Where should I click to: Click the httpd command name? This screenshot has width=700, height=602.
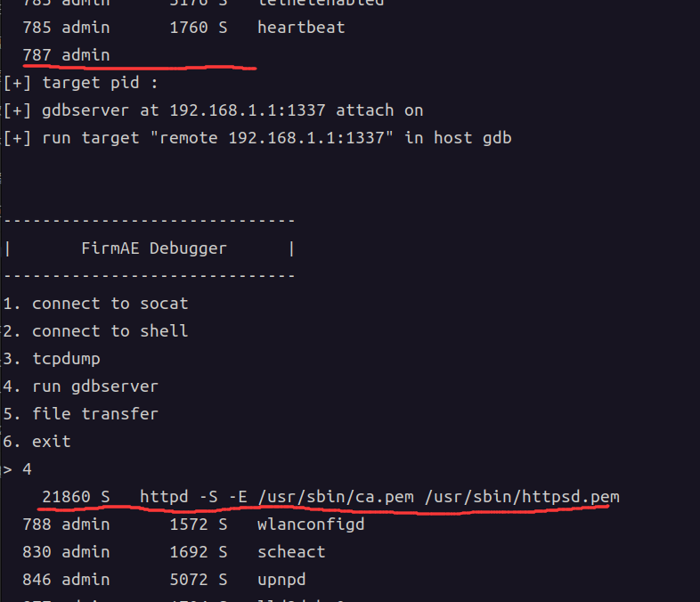pos(164,496)
